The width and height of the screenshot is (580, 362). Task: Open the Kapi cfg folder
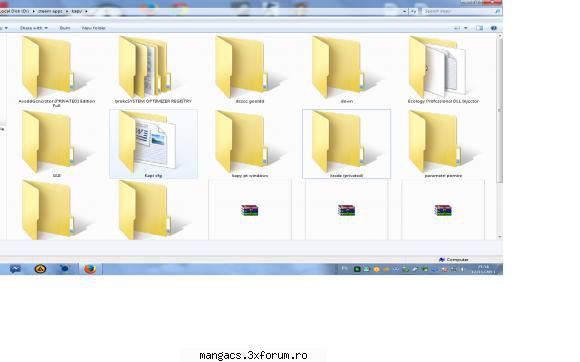pyautogui.click(x=154, y=144)
